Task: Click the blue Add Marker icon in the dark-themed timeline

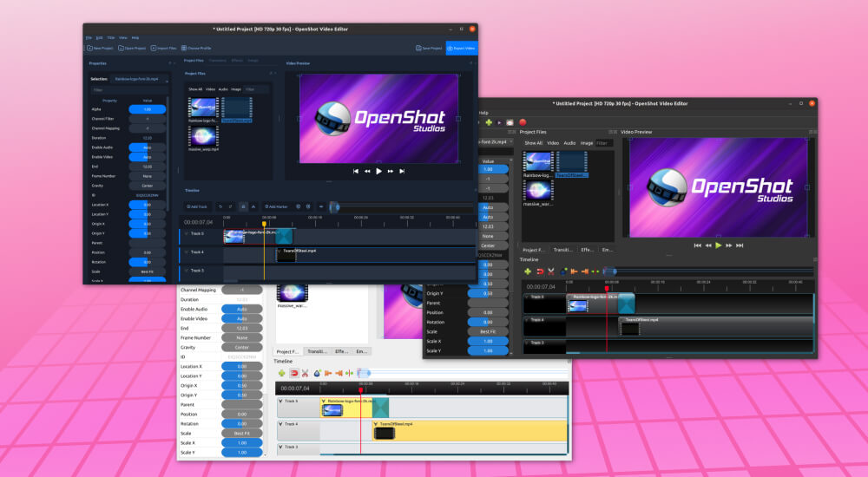Action: pos(563,271)
